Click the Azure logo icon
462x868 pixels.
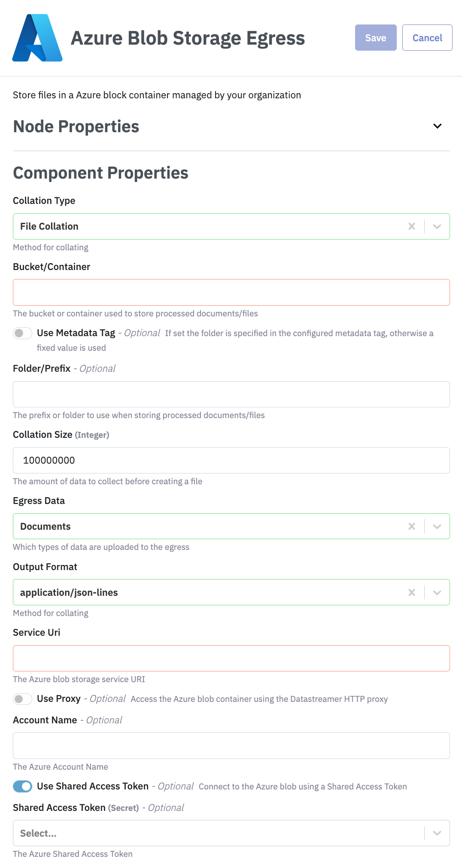[37, 38]
